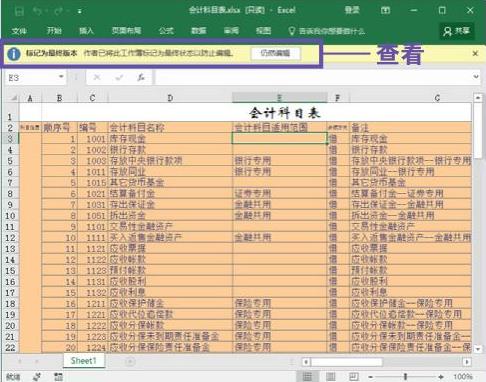The width and height of the screenshot is (486, 382).
Task: Click the 登录 sign-in link
Action: point(352,10)
